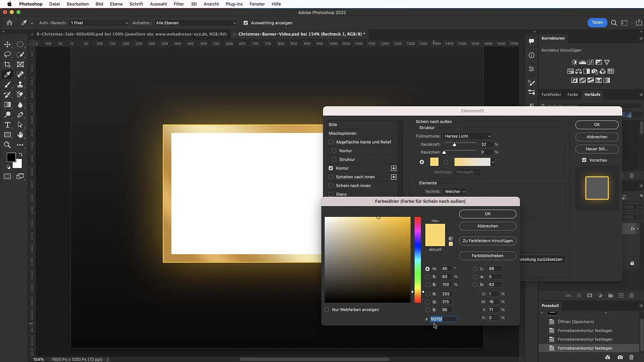The image size is (644, 362).
Task: Toggle Quick Mask mode icon
Action: [x=7, y=176]
